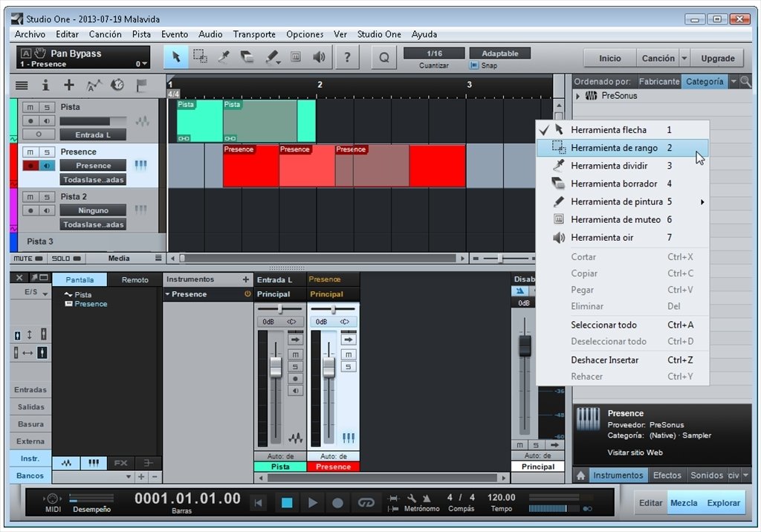Screen dimensions: 761x532
Task: Start recording with record button
Action: tap(338, 503)
